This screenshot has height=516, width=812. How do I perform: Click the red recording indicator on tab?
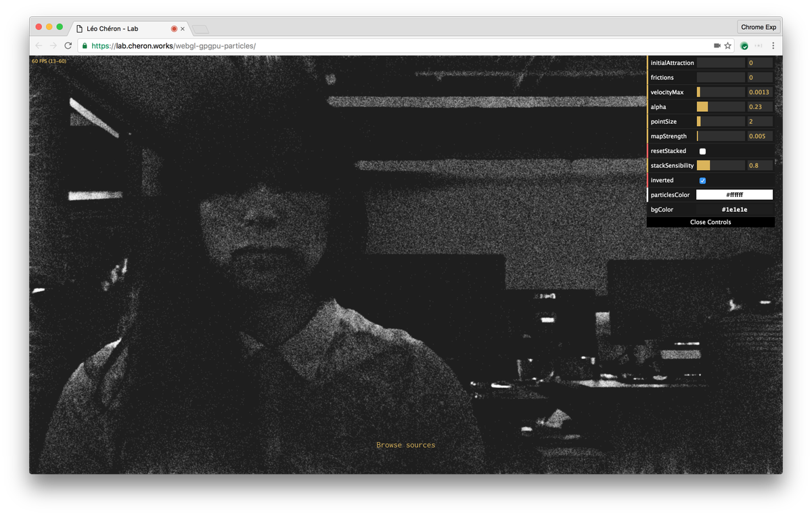(x=174, y=29)
